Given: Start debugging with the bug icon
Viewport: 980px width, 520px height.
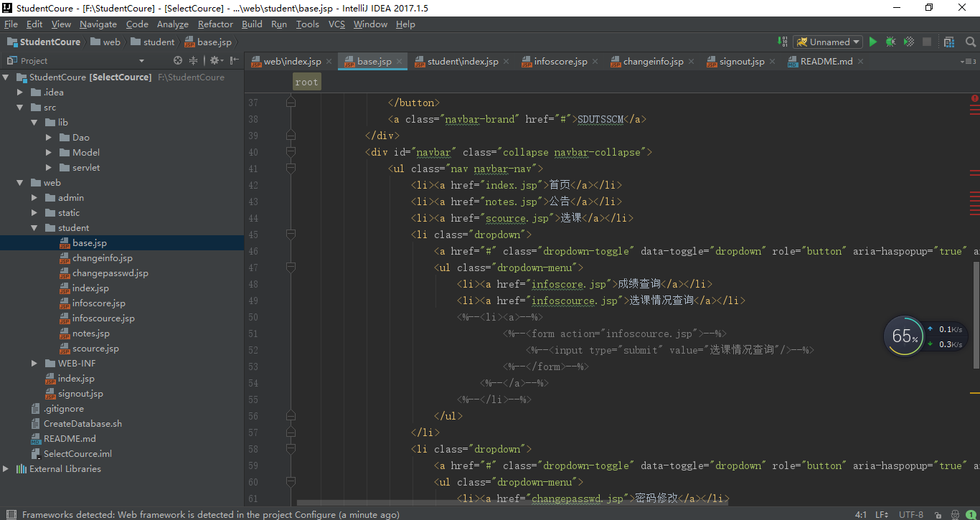Looking at the screenshot, I should (x=890, y=42).
